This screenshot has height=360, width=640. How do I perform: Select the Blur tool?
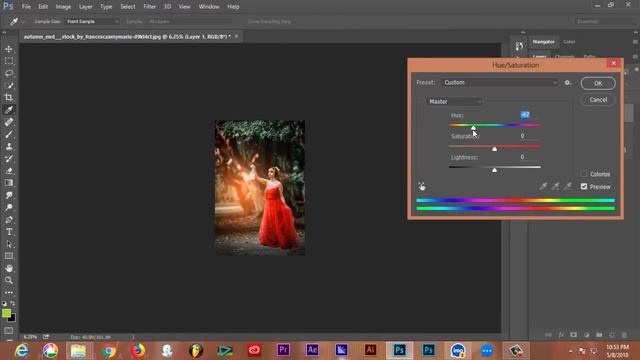[9, 195]
